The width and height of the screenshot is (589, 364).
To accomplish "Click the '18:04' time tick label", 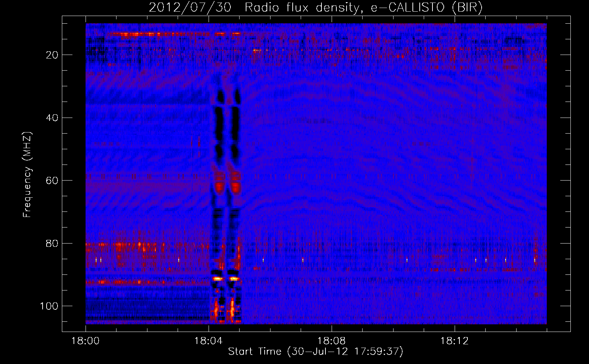I will coord(208,341).
